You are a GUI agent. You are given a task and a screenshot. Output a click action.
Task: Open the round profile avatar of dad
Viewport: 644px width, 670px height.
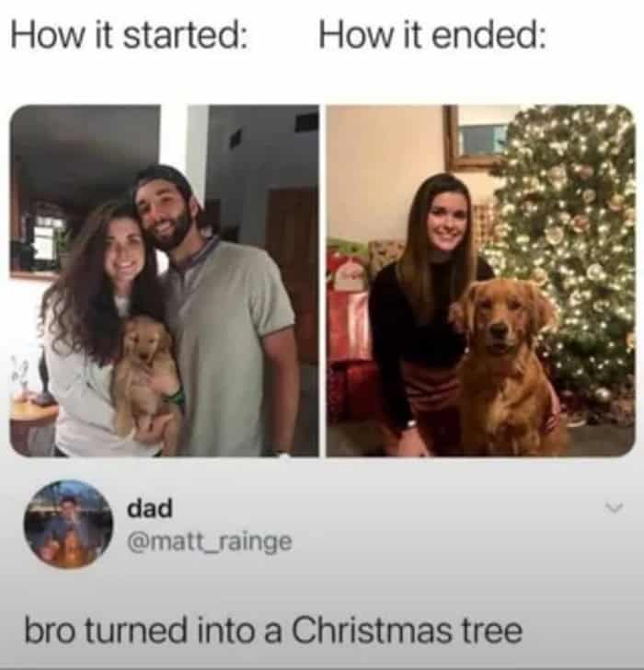pyautogui.click(x=68, y=525)
